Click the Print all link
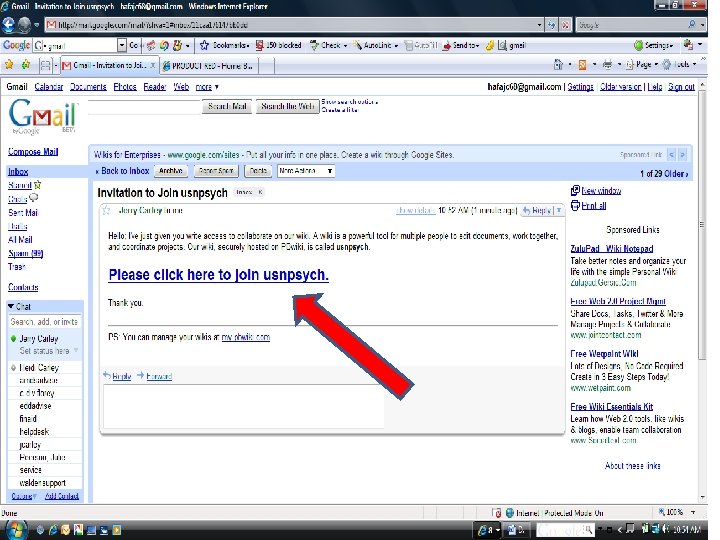This screenshot has width=720, height=540. pyautogui.click(x=594, y=206)
